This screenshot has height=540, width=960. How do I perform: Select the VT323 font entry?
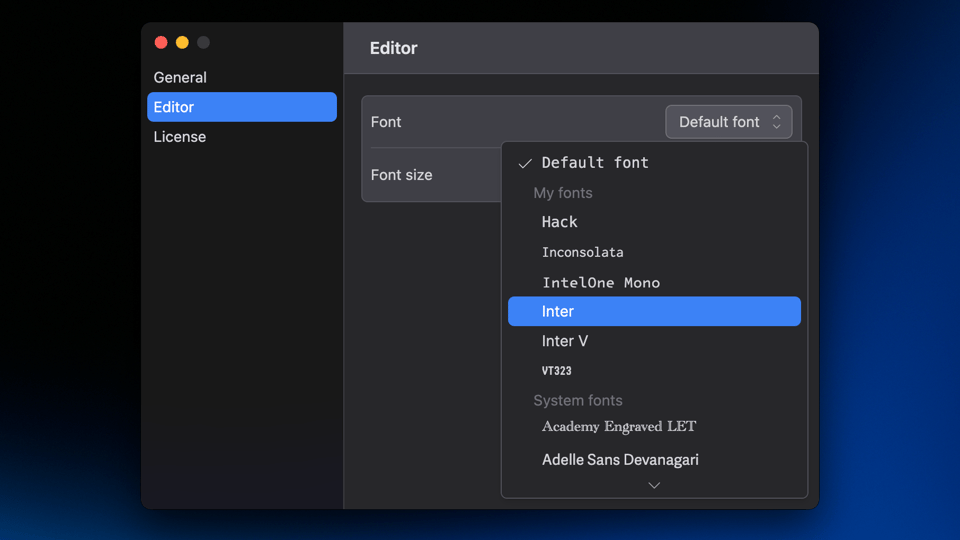pyautogui.click(x=557, y=371)
